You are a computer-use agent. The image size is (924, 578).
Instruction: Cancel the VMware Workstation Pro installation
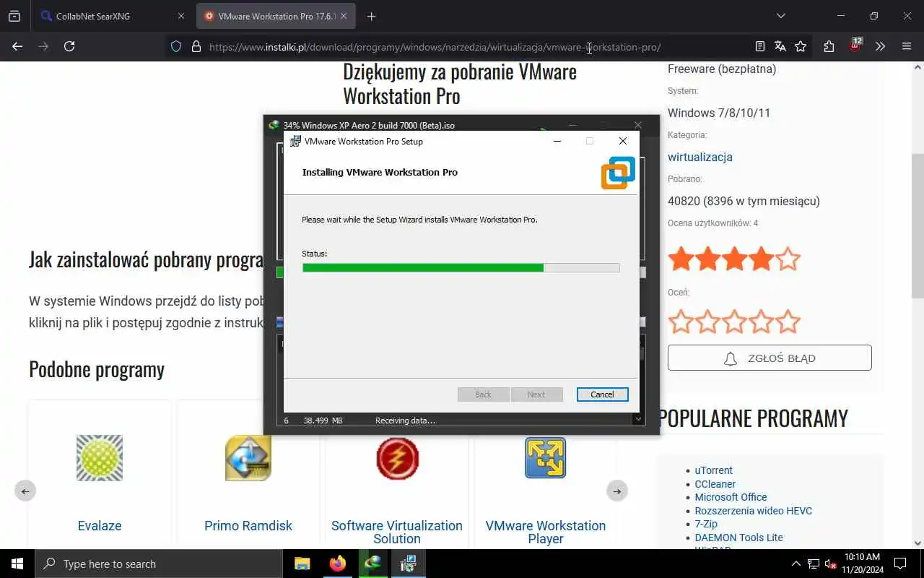602,394
